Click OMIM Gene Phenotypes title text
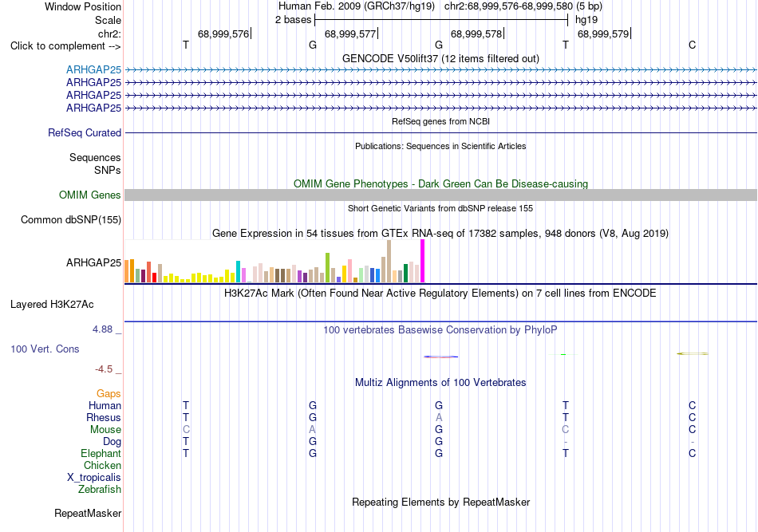 point(440,183)
